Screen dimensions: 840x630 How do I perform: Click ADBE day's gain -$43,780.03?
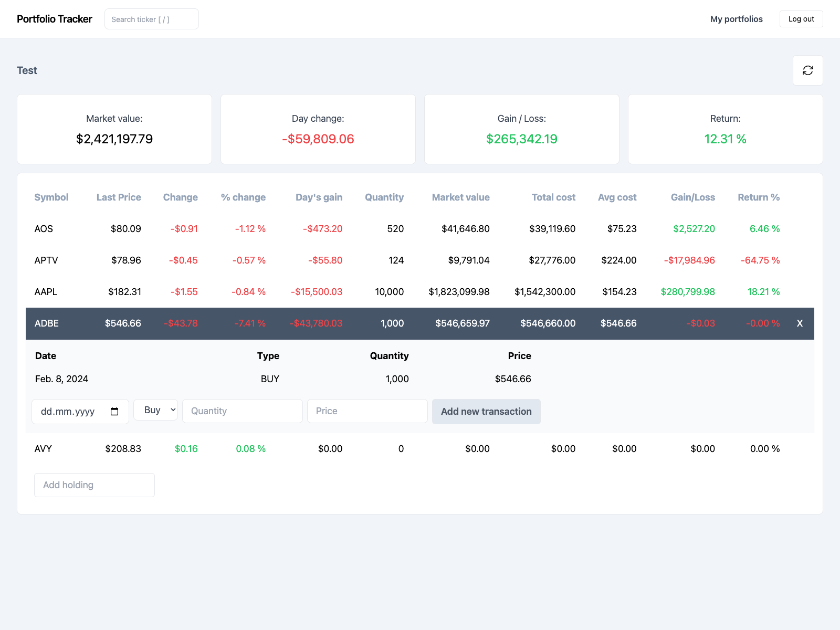click(x=316, y=323)
